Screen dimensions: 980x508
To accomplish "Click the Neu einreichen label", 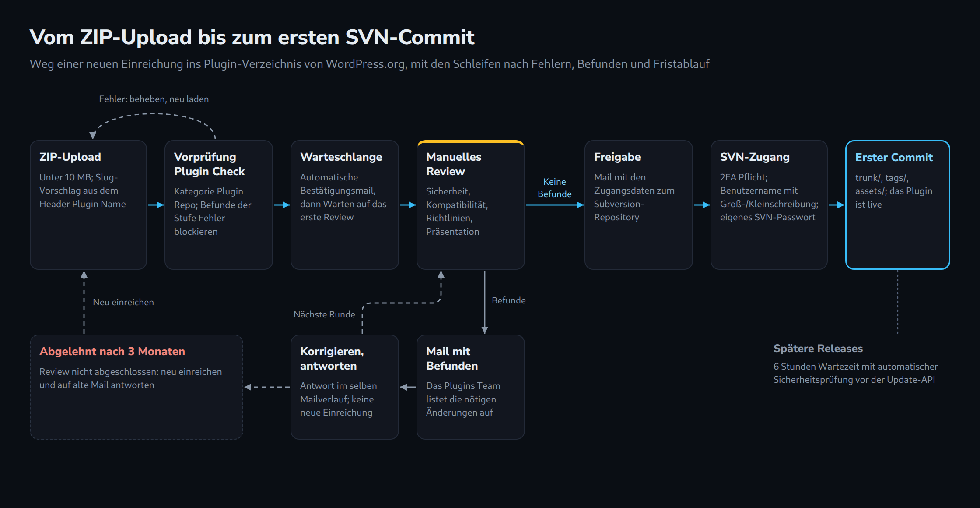I will point(123,302).
